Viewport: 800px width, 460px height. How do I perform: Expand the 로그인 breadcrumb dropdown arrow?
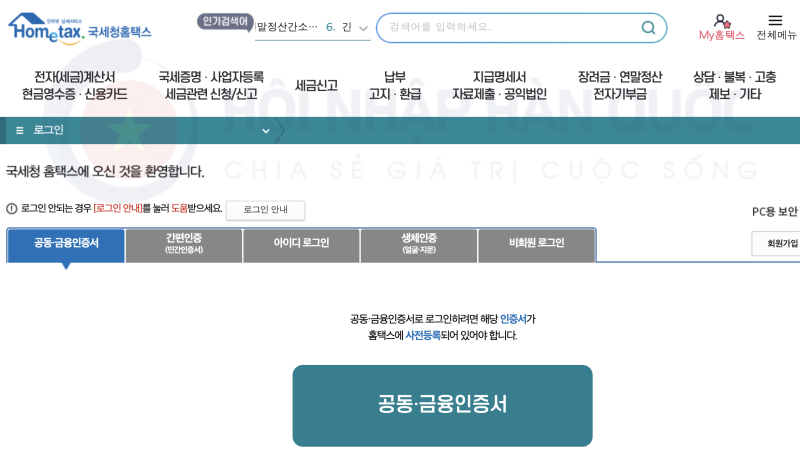pos(265,131)
